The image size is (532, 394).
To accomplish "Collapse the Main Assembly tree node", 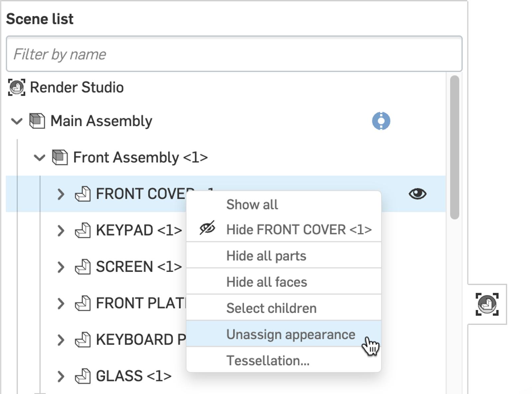I will pyautogui.click(x=17, y=121).
